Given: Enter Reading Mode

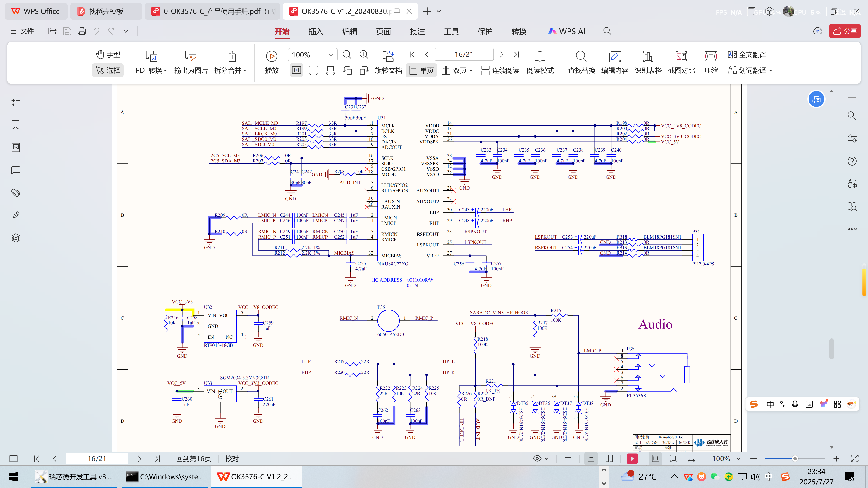Looking at the screenshot, I should [x=540, y=62].
